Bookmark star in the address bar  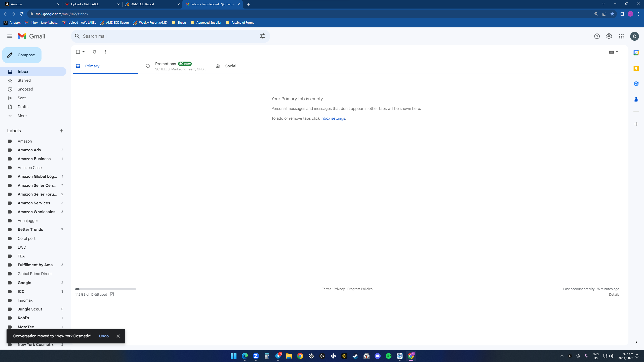coord(612,14)
